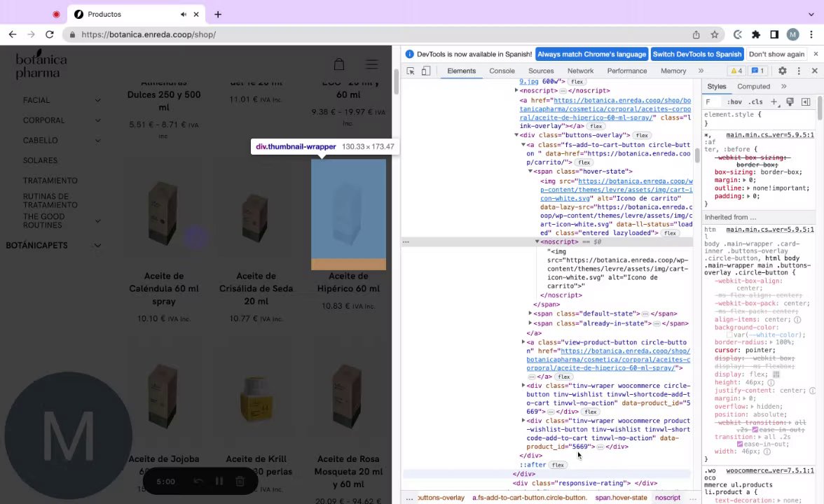Show more DevTools panels chevron

click(x=701, y=71)
